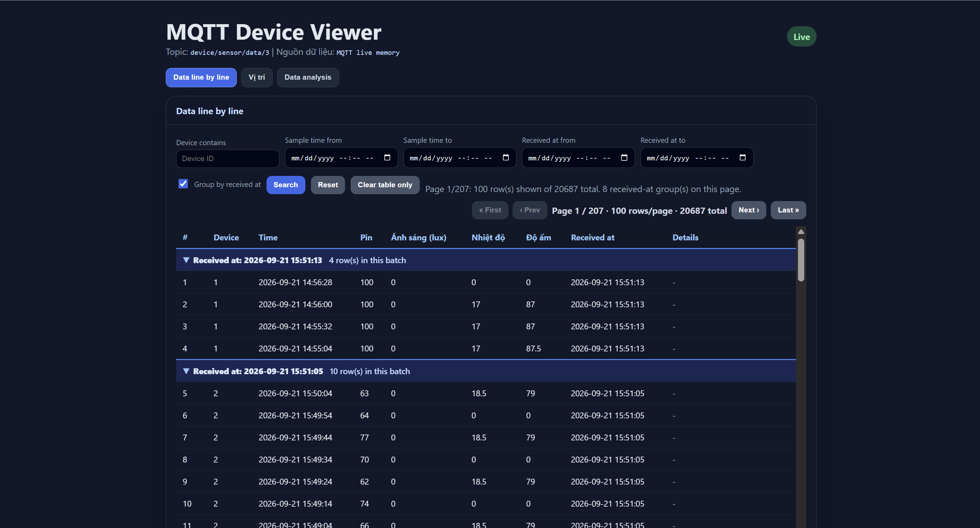
Task: Click the Received at from date field
Action: (578, 158)
